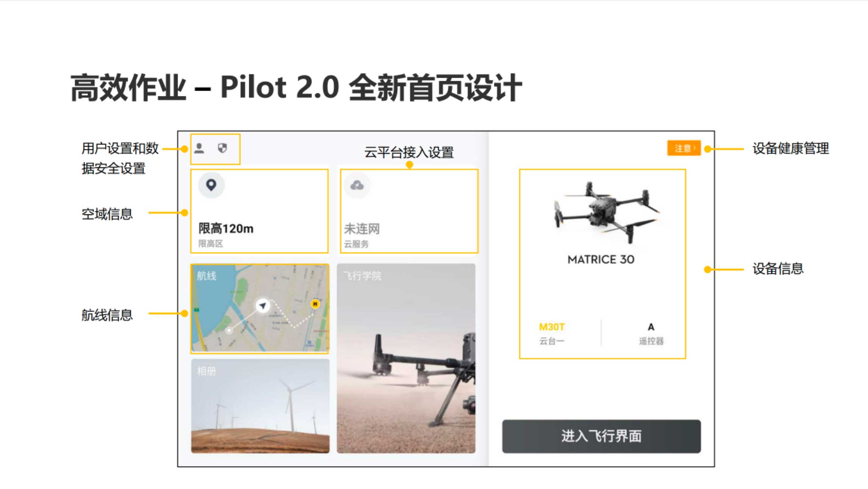The height and width of the screenshot is (489, 868).
Task: Open the 未连网 cloud service card
Action: 409,211
